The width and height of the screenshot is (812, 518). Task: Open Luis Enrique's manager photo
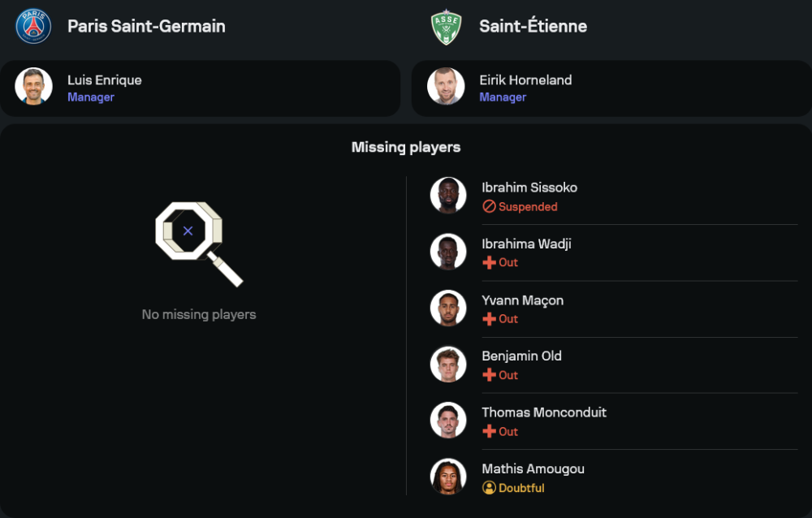[33, 87]
